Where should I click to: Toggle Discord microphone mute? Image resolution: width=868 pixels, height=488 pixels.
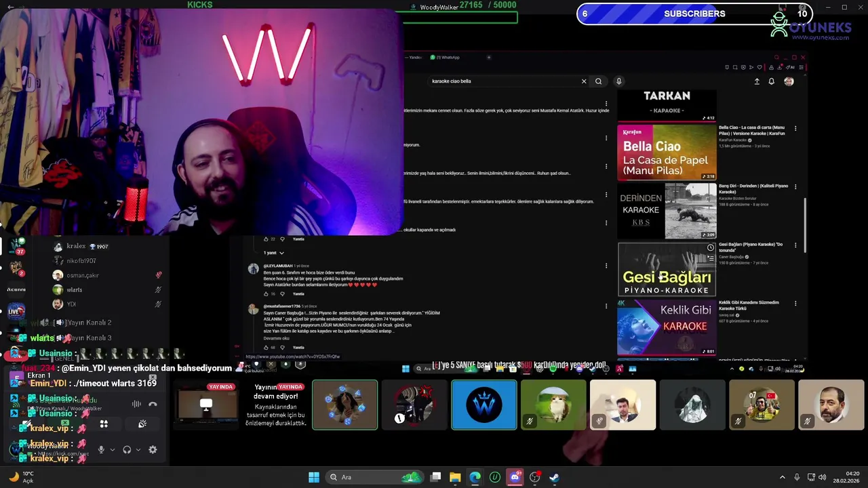[101, 449]
